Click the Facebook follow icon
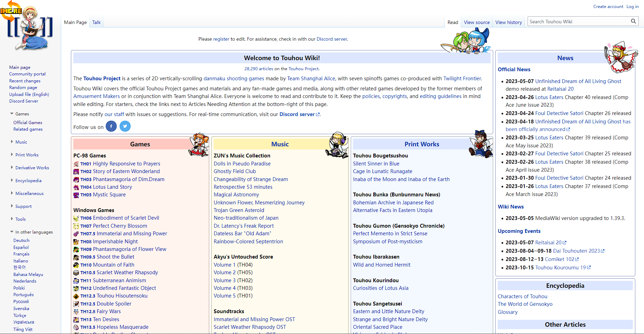644x334 pixels. click(x=111, y=126)
